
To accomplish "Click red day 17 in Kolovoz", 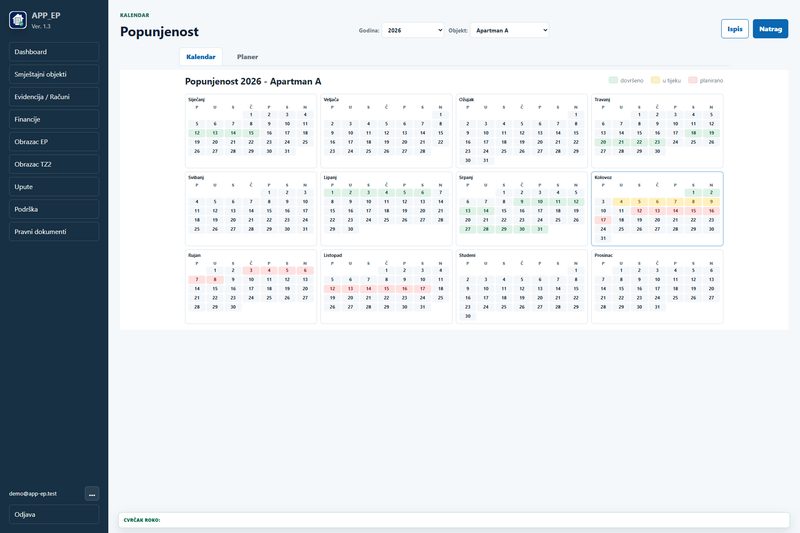I will pyautogui.click(x=603, y=220).
